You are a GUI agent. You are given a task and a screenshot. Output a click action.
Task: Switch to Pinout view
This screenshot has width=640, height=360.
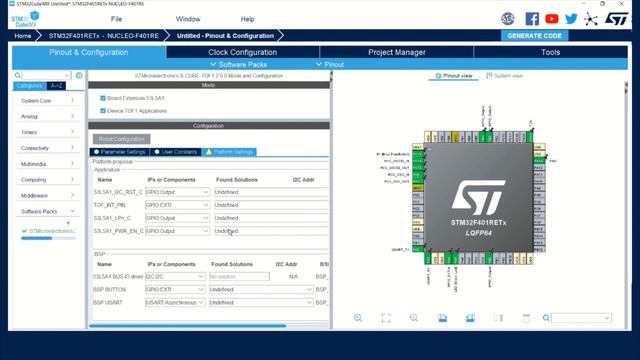[453, 76]
